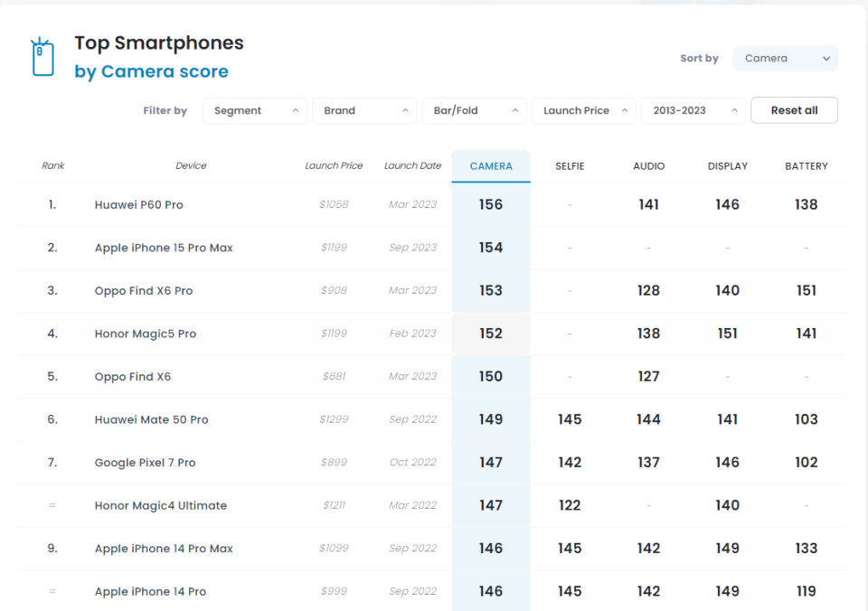Open the Apple iPhone 15 Pro Max entry
This screenshot has width=868, height=611.
(164, 248)
